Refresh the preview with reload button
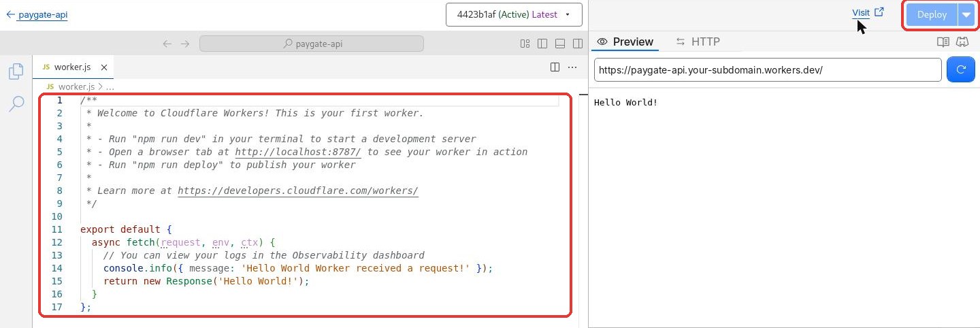Image resolution: width=980 pixels, height=328 pixels. (961, 69)
